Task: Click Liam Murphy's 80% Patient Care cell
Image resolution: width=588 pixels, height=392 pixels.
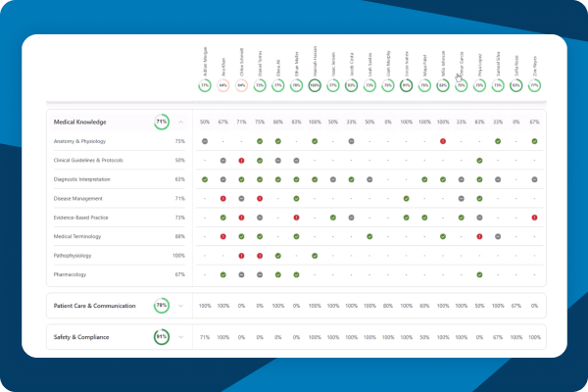Action: [388, 306]
